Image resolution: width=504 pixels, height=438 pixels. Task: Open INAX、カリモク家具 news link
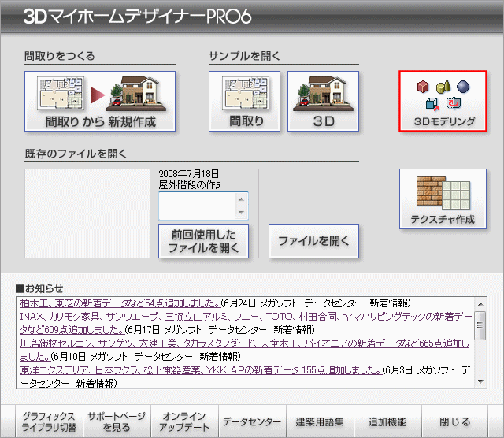click(x=236, y=316)
